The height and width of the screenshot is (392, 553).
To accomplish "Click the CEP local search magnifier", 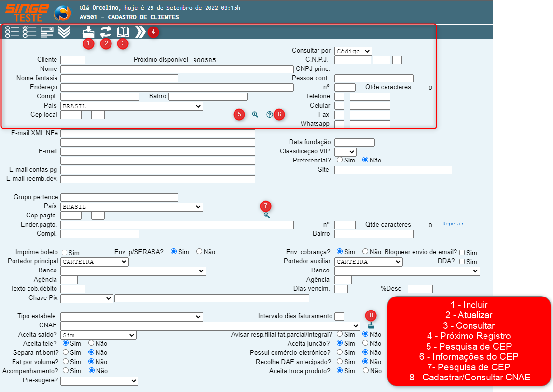I will coord(255,115).
